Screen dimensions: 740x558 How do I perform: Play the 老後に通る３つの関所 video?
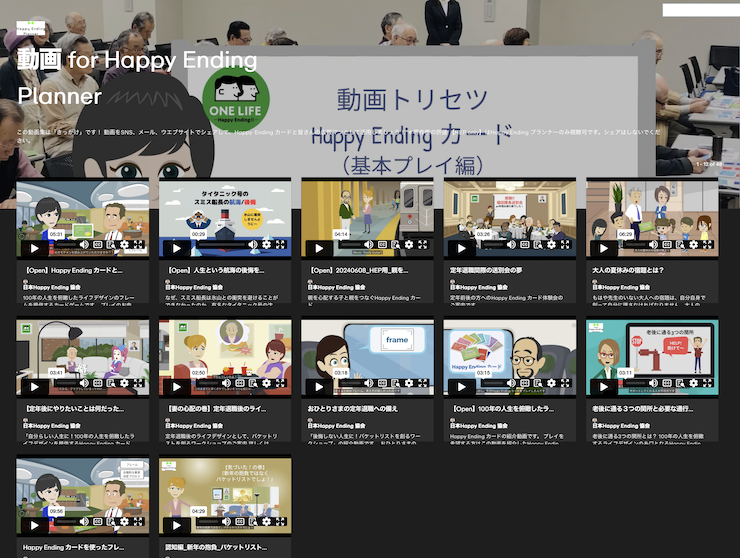click(x=604, y=387)
